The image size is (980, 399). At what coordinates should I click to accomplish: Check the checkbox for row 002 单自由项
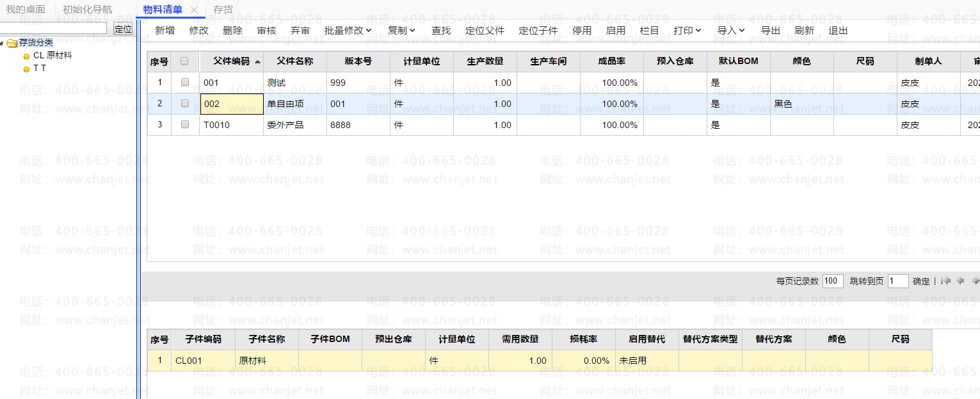pyautogui.click(x=185, y=103)
